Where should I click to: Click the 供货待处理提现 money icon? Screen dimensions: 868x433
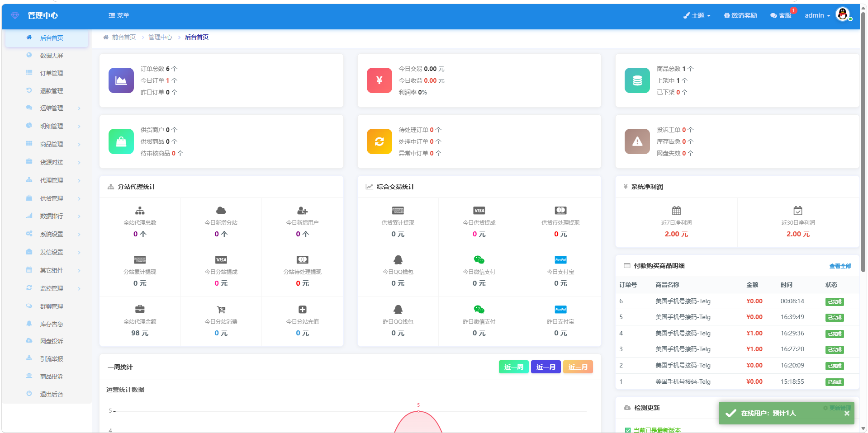560,211
